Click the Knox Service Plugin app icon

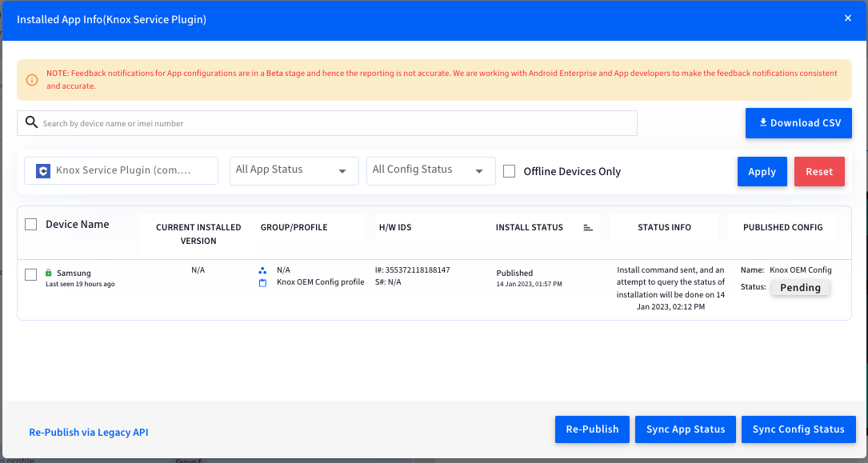coord(43,170)
